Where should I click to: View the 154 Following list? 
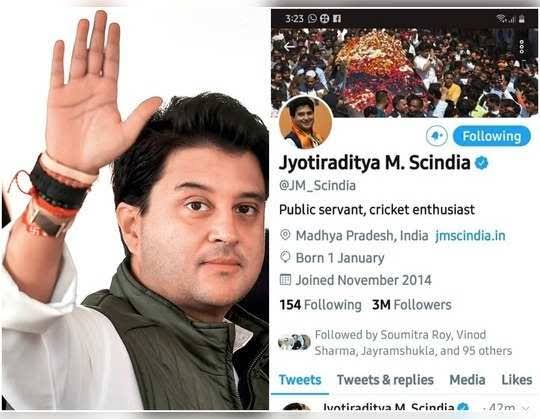click(320, 305)
